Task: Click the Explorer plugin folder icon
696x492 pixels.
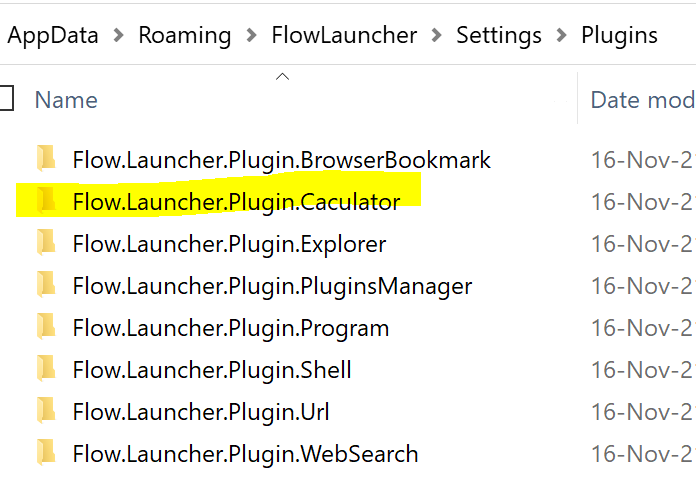Action: [46, 243]
